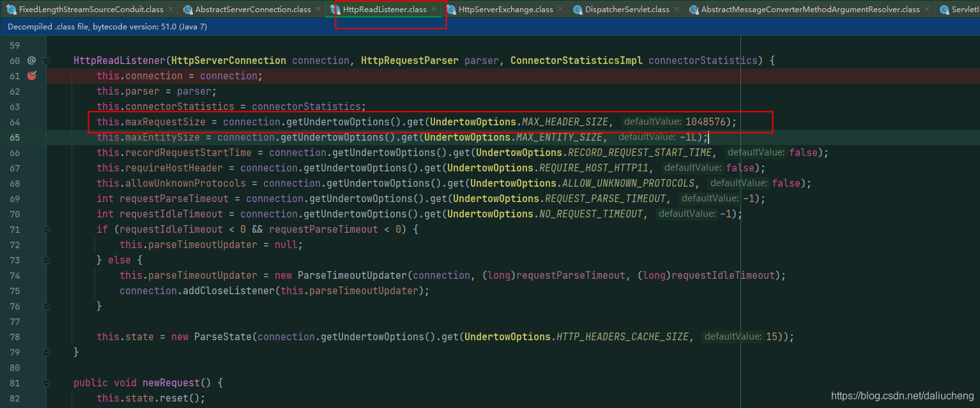Image resolution: width=980 pixels, height=408 pixels.
Task: Click class file icon of AbstractServerConnection tab
Action: click(188, 10)
